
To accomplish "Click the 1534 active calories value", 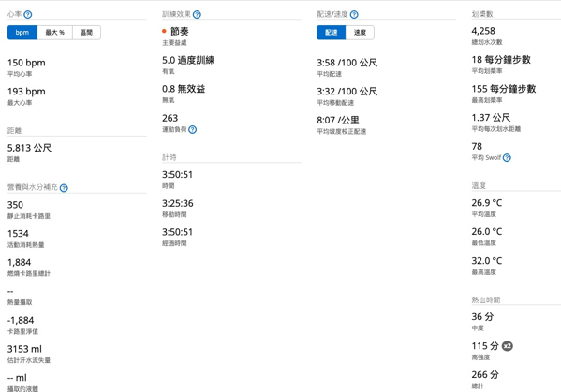I will pos(18,233).
